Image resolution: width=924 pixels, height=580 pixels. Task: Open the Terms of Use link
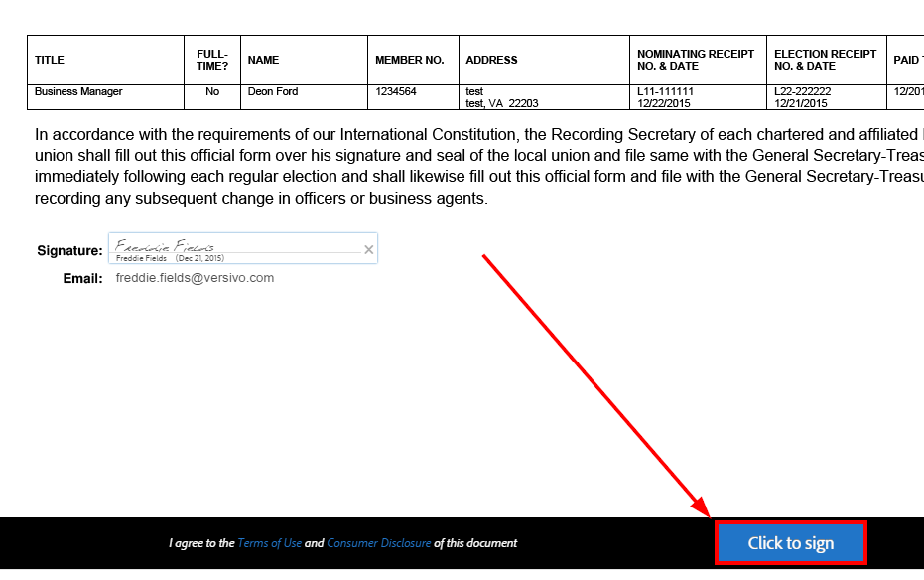pos(269,543)
